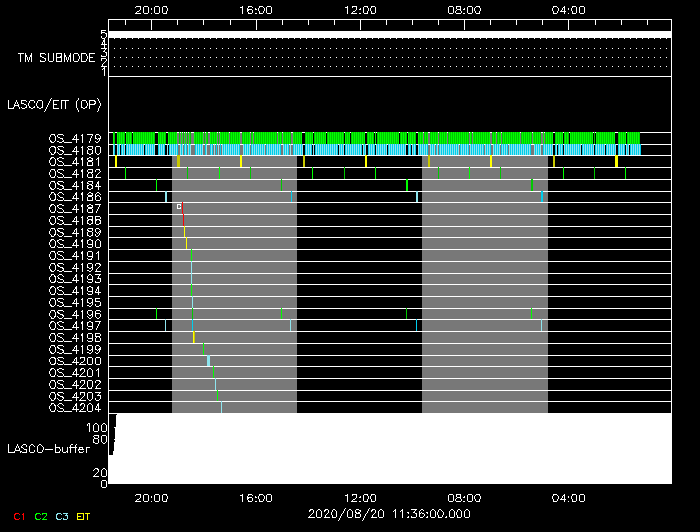Click the cyan marker in the OS_4195 row
The width and height of the screenshot is (700, 532).
(x=192, y=302)
